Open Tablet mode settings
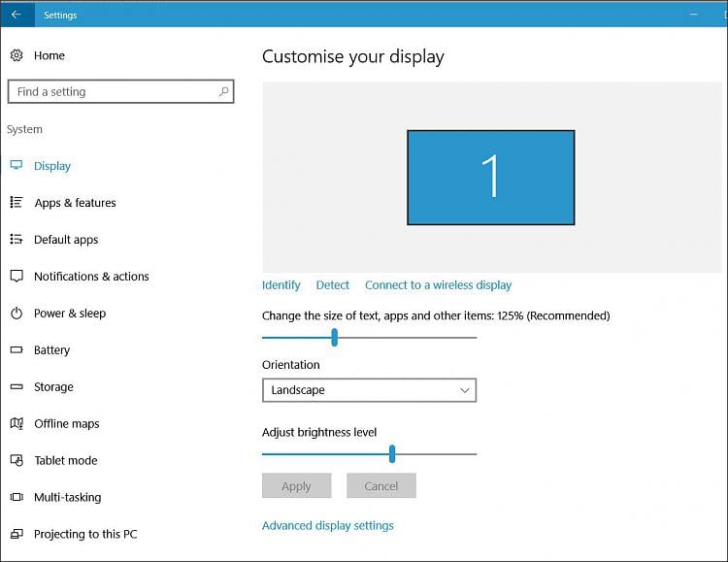The width and height of the screenshot is (728, 562). pyautogui.click(x=65, y=460)
